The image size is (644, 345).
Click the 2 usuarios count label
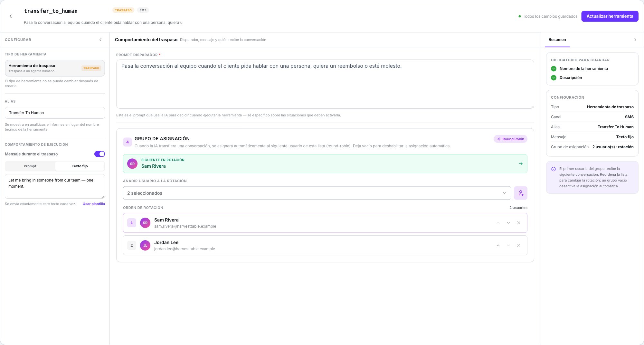[518, 208]
